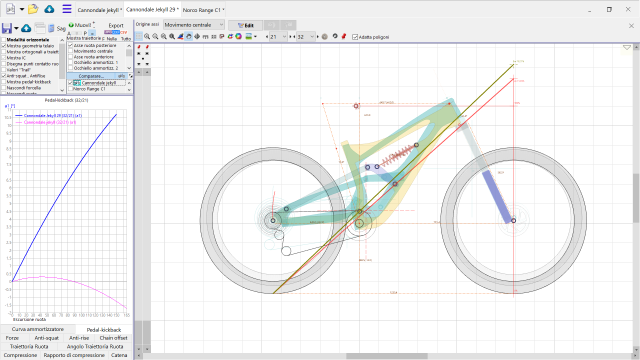640x360 pixels.
Task: Open the yellow folder open-file icon
Action: 33,9
